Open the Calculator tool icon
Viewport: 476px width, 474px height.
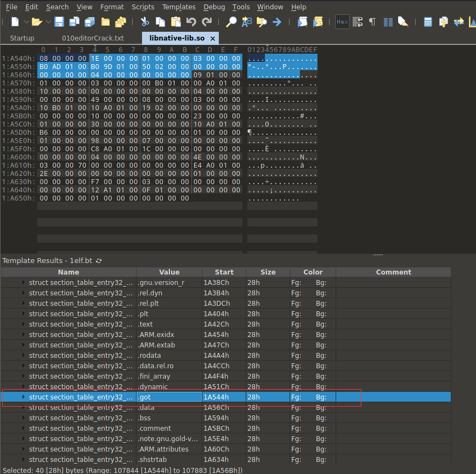click(x=428, y=22)
